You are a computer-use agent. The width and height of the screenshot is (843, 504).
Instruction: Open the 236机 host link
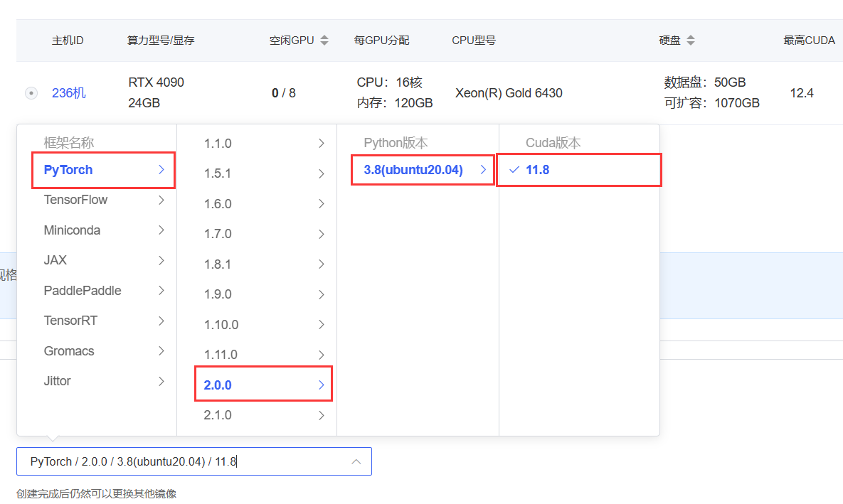69,93
